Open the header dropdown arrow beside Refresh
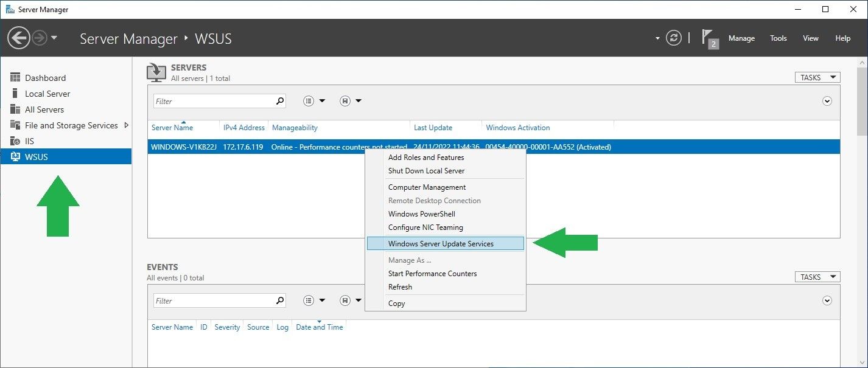The image size is (868, 368). [657, 38]
